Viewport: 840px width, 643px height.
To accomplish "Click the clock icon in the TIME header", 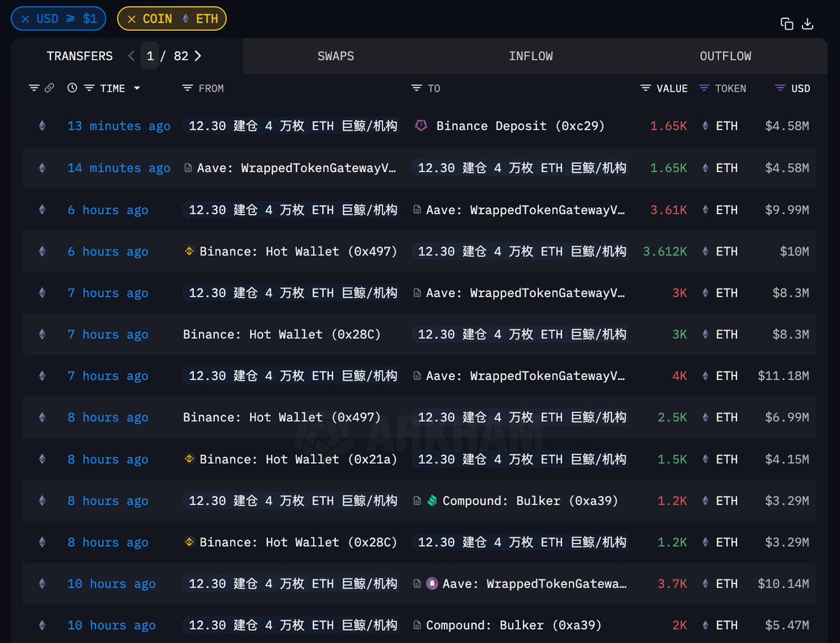I will [72, 88].
